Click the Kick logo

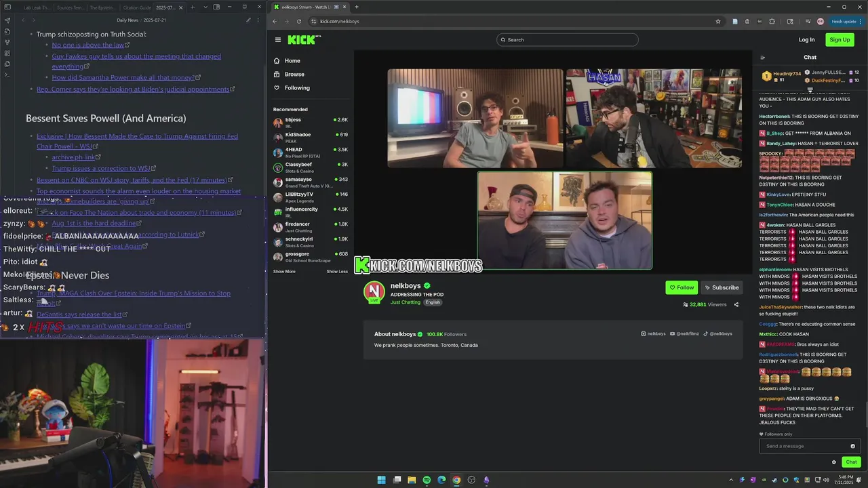(x=304, y=39)
